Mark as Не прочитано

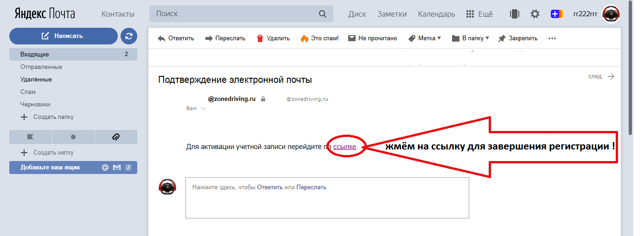372,38
